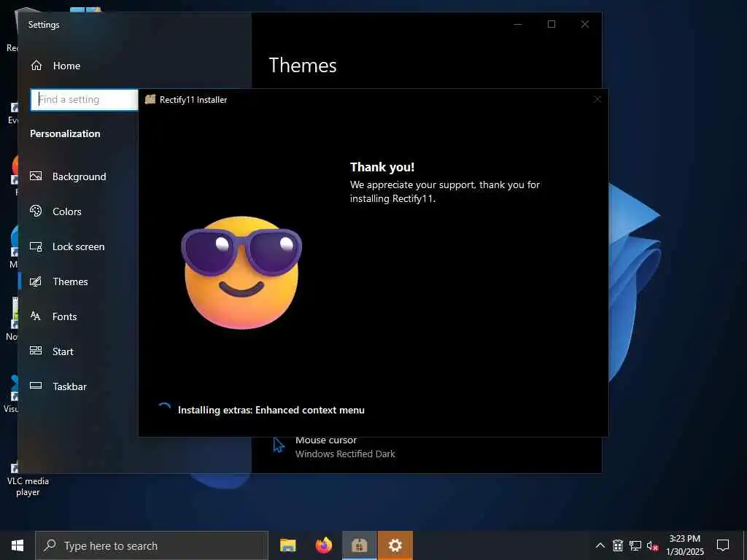Image resolution: width=747 pixels, height=560 pixels.
Task: Click the Personalization section heading
Action: [65, 134]
